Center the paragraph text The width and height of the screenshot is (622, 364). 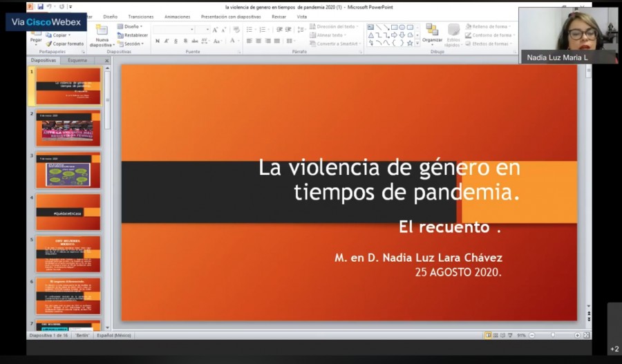(x=258, y=41)
